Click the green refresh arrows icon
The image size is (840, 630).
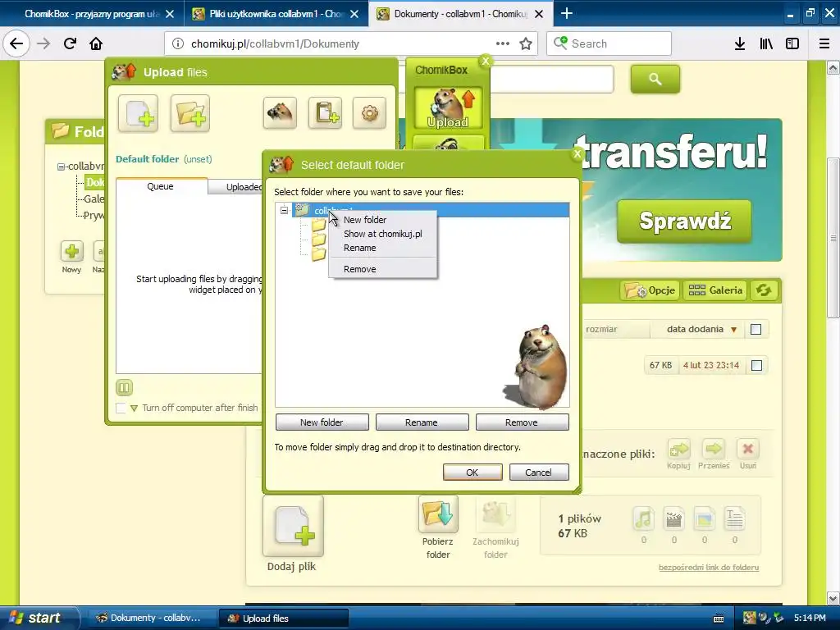pyautogui.click(x=764, y=290)
